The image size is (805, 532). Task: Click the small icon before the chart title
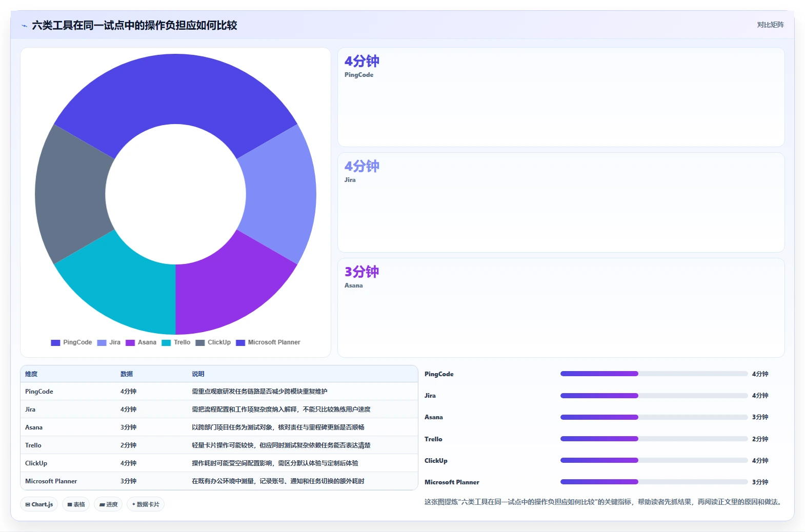[24, 26]
